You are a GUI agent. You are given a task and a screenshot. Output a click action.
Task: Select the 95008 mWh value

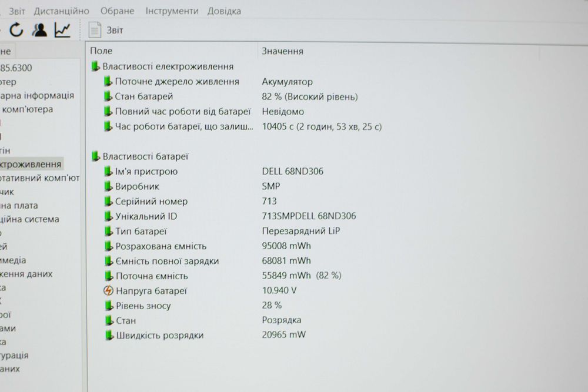(286, 246)
